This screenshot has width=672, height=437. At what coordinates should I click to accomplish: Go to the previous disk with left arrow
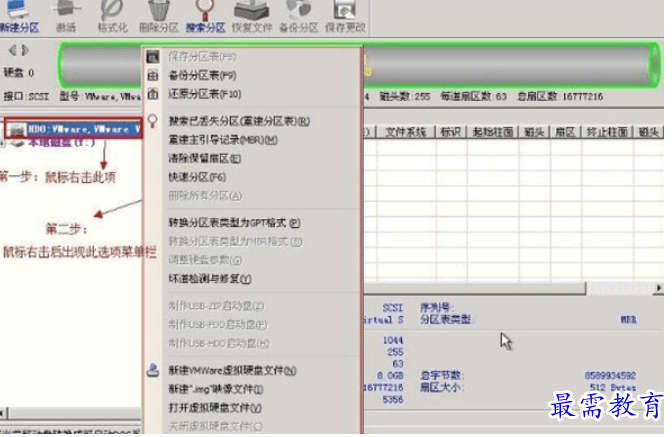tap(12, 50)
